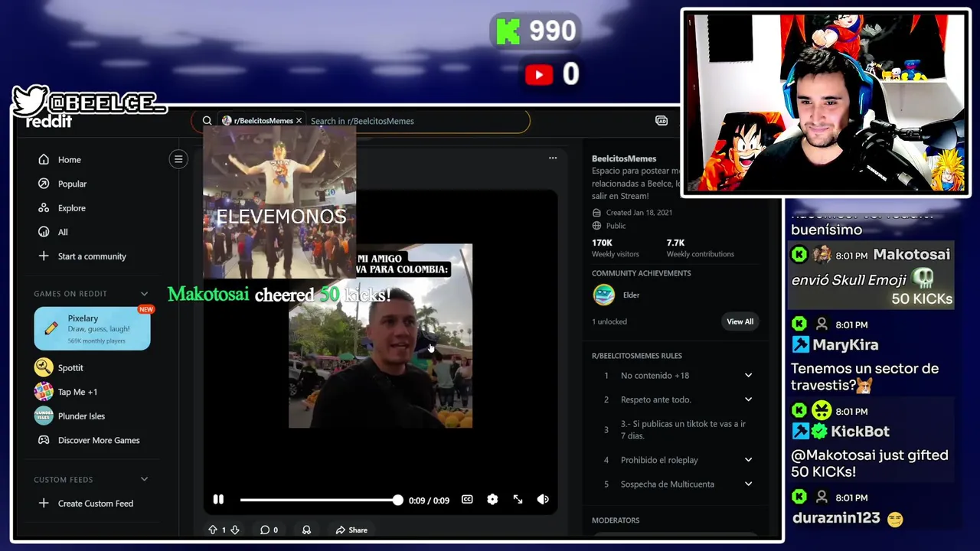This screenshot has height=551, width=980.
Task: Click the 7.7K Weekly contributions stat
Action: pos(700,248)
